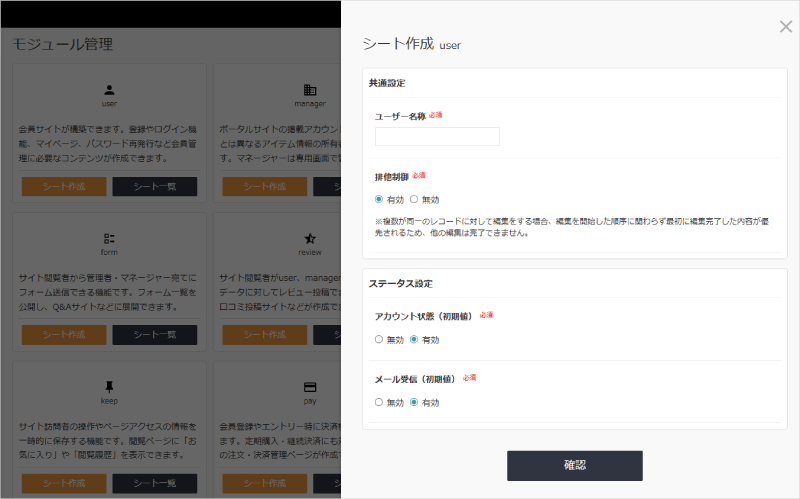Image resolution: width=800 pixels, height=499 pixels.
Task: Click シート作成 on the keep card
Action: [x=64, y=483]
